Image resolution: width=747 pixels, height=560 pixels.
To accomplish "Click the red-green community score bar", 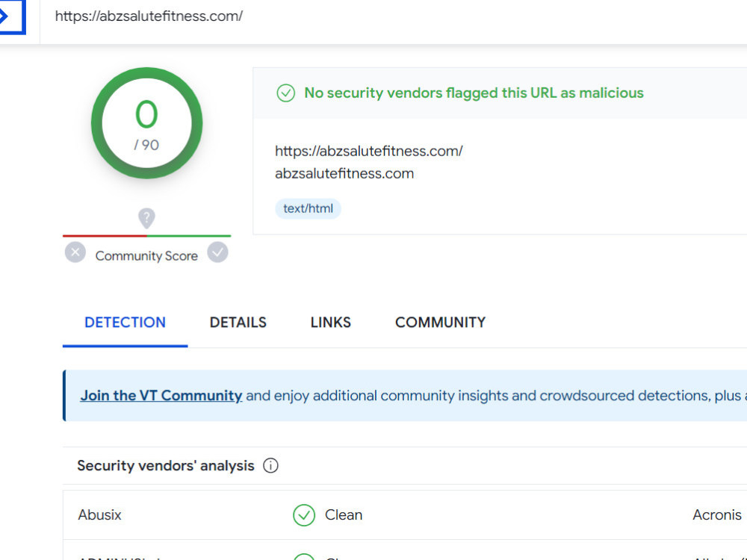I will pyautogui.click(x=146, y=235).
